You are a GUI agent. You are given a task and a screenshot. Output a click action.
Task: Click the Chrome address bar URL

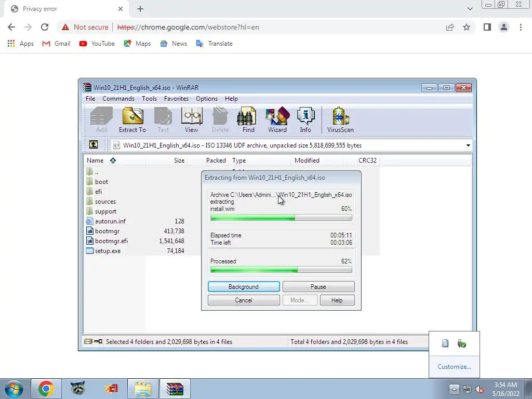(188, 27)
